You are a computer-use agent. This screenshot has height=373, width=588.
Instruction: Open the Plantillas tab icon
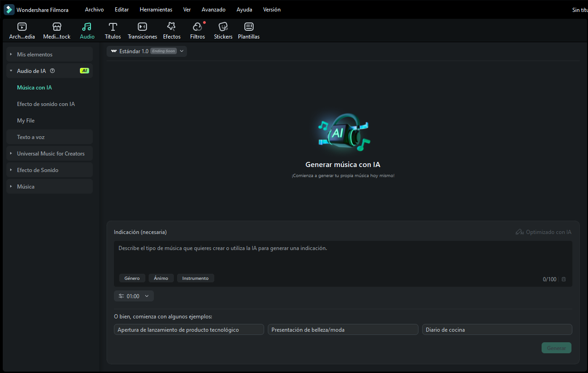point(249,27)
